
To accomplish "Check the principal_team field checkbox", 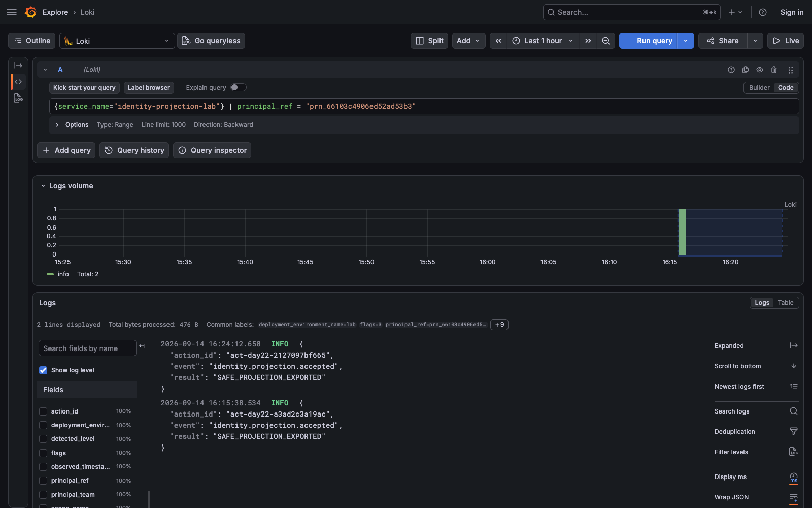I will pos(43,495).
